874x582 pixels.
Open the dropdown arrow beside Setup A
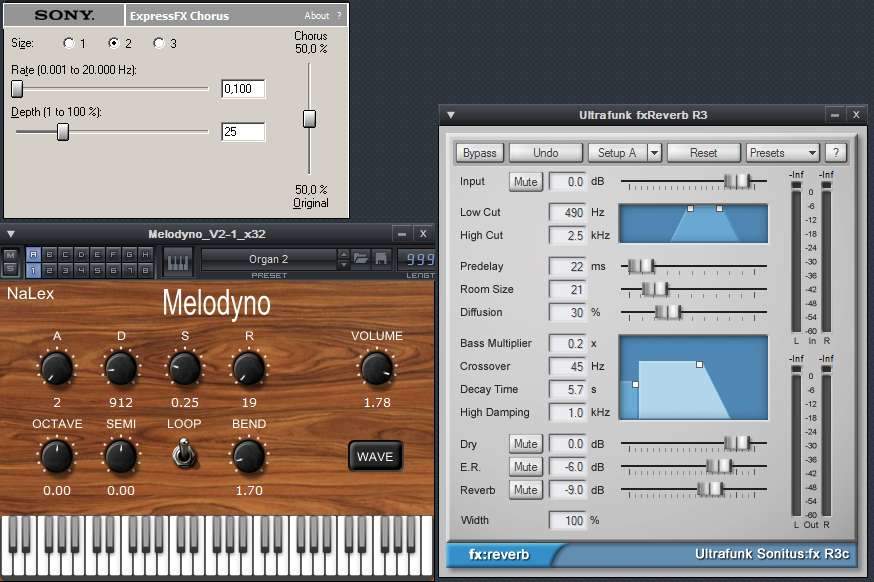click(654, 153)
